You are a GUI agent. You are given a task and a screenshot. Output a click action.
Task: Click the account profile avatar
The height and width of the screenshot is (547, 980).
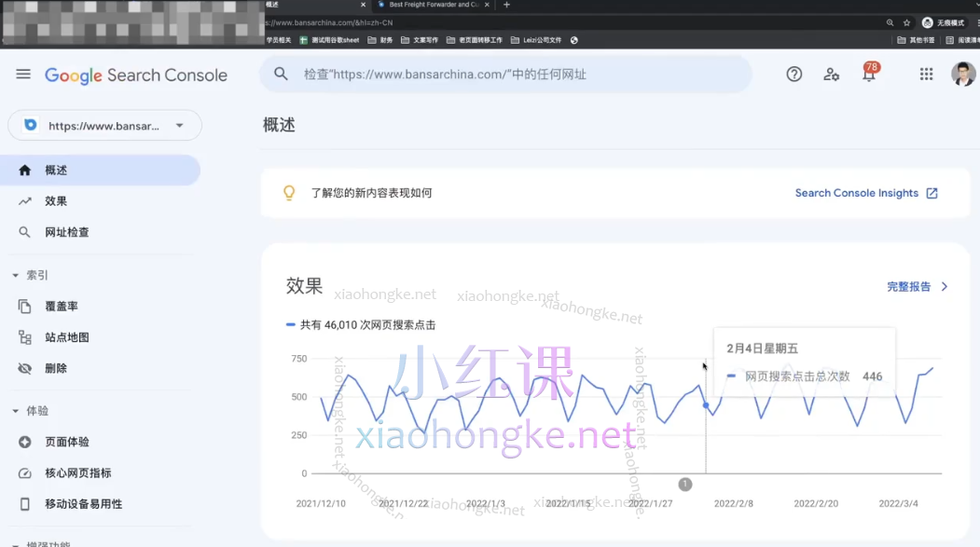click(x=962, y=75)
